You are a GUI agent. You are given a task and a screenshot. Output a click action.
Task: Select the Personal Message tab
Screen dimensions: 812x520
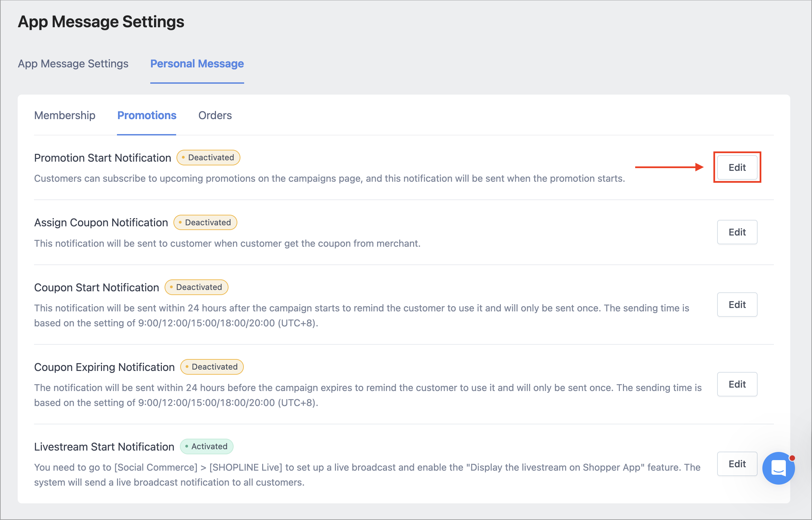pyautogui.click(x=197, y=64)
